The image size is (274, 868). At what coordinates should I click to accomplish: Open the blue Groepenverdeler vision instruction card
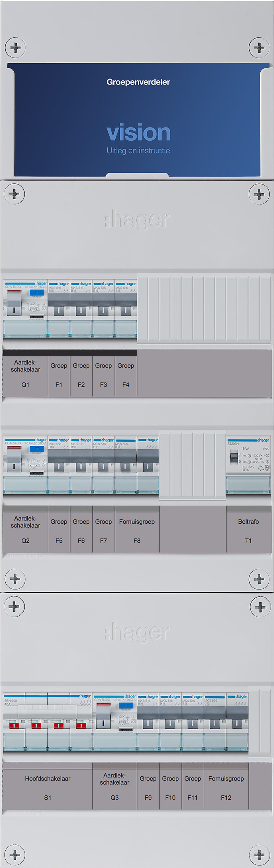[138, 120]
